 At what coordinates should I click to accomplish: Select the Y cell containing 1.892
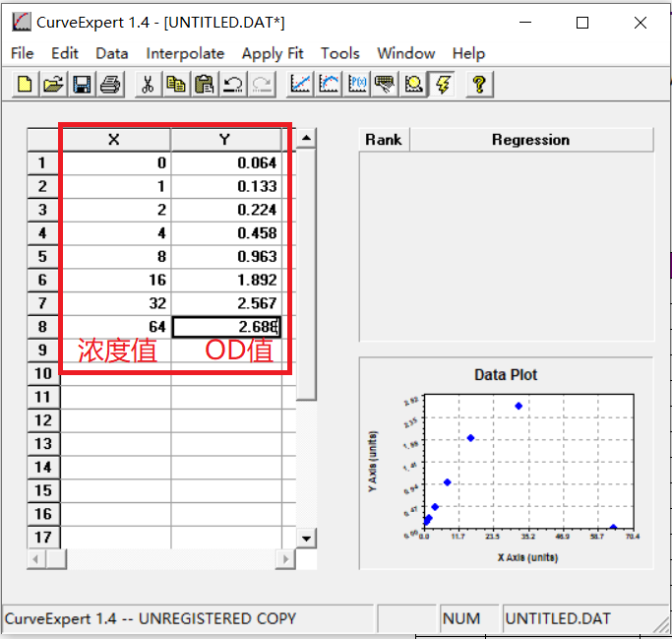226,281
